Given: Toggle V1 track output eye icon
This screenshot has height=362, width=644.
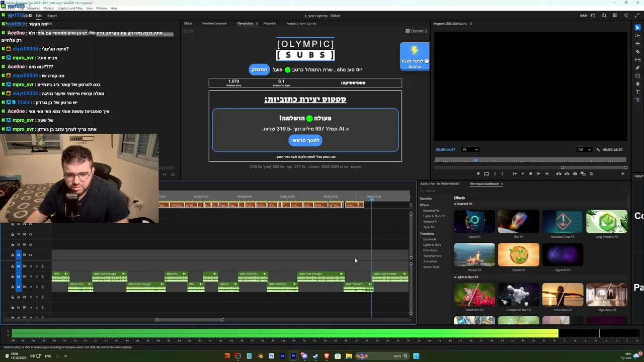Looking at the screenshot, I should point(30,255).
